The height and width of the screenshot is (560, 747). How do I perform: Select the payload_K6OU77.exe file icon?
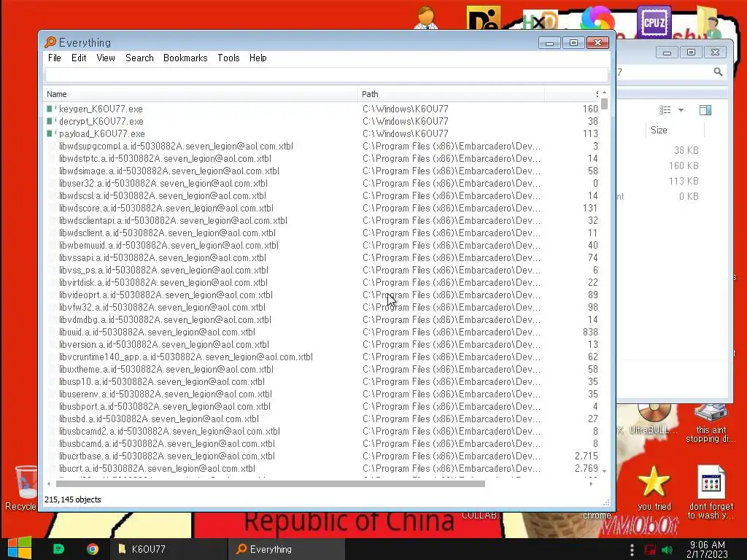click(x=52, y=134)
